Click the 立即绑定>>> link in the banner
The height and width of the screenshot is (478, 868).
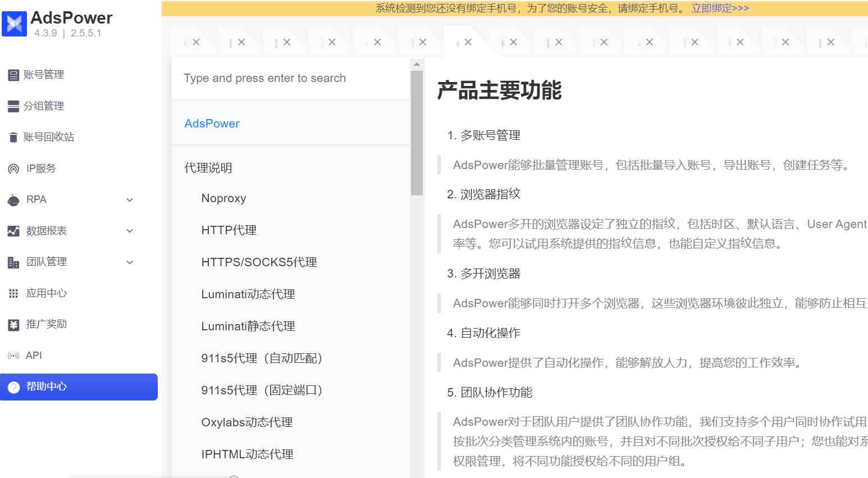pos(720,8)
